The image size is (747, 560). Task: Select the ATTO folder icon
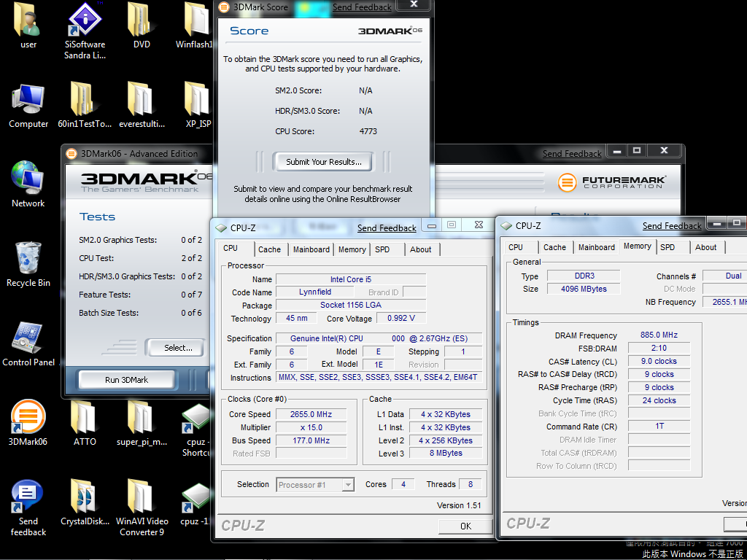[85, 423]
